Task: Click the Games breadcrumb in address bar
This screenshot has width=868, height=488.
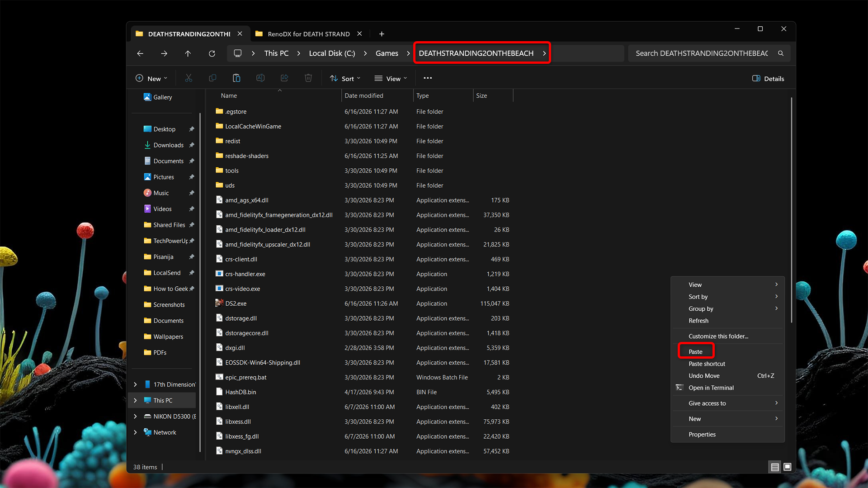Action: (387, 53)
